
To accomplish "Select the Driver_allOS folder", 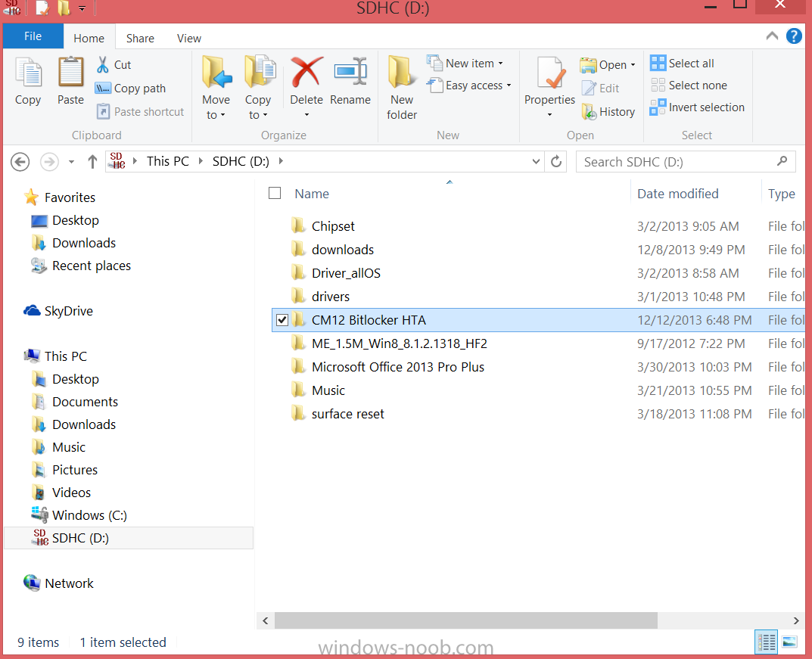I will (x=346, y=273).
